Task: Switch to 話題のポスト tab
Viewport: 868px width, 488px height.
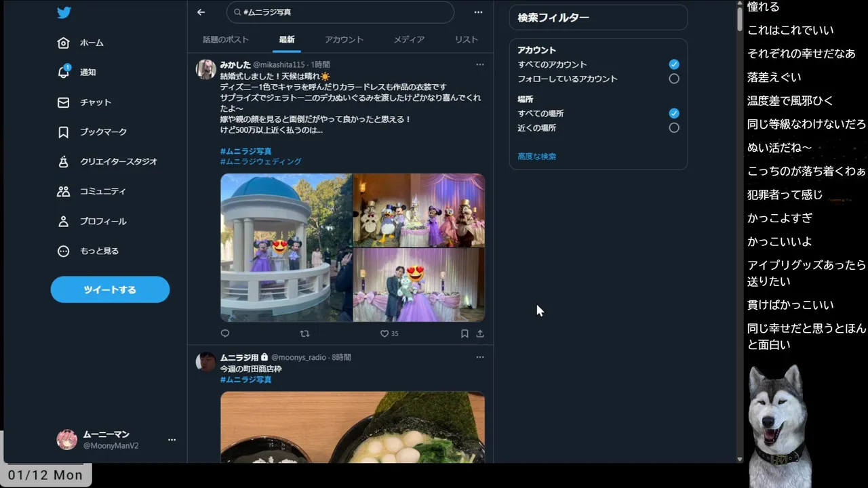Action: tap(226, 39)
